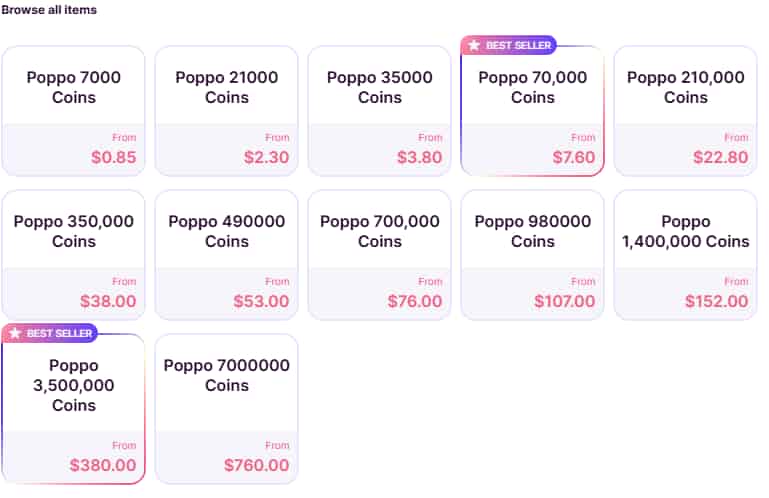This screenshot has height=498, width=769.
Task: Select Poppo 70,000 Coins best seller card
Action: click(533, 110)
